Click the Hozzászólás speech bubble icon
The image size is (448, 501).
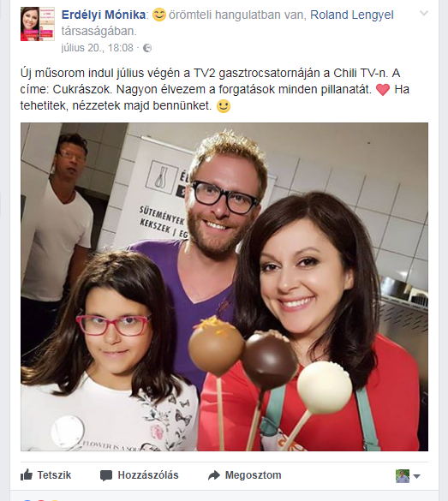tap(106, 475)
